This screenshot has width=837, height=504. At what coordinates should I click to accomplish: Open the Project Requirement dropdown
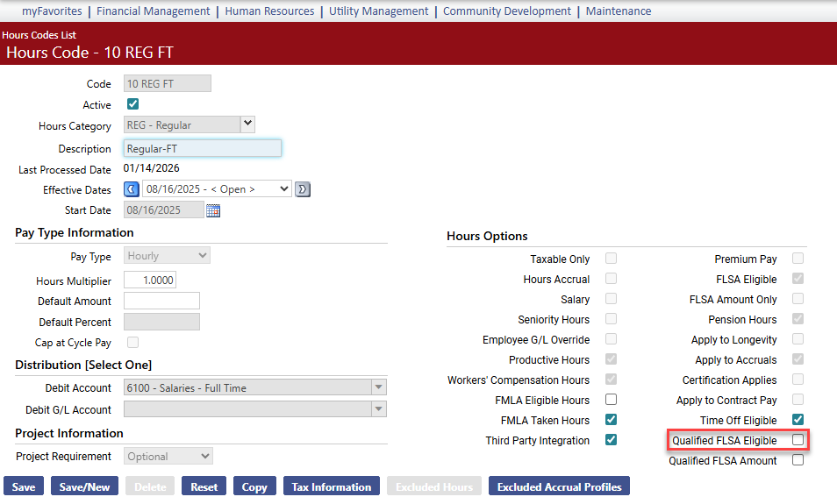[168, 456]
